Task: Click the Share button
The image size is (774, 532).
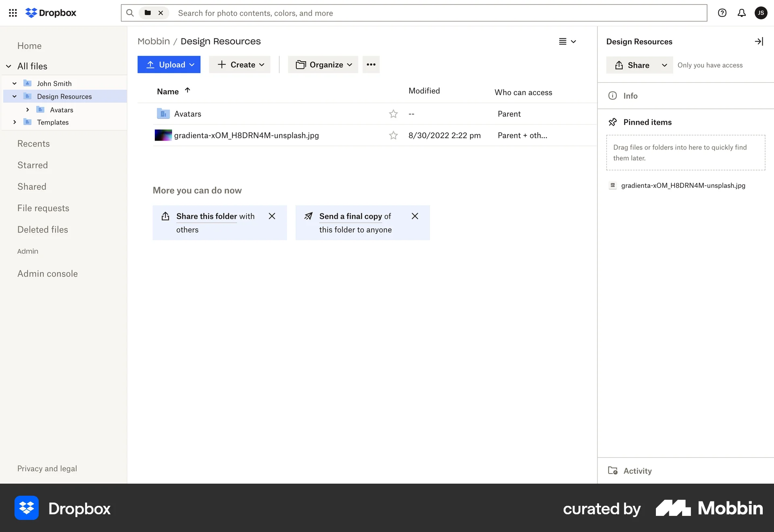Action: pos(633,65)
